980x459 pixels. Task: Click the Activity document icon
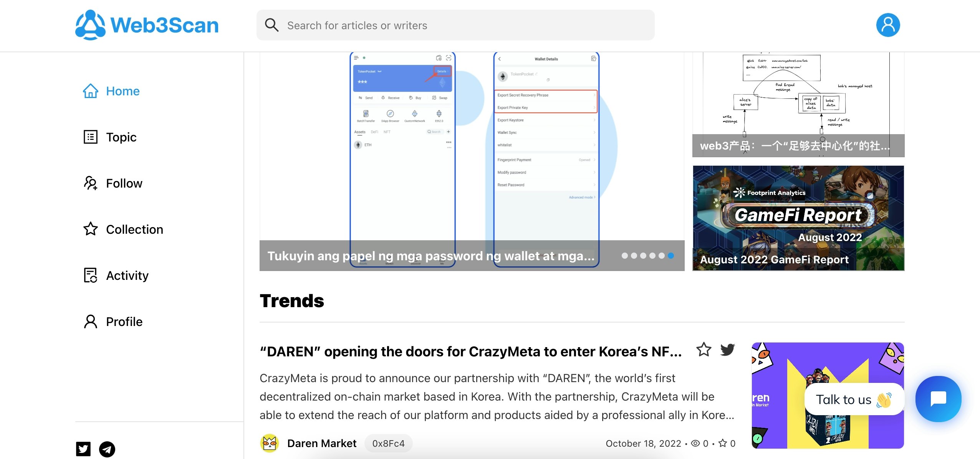90,275
